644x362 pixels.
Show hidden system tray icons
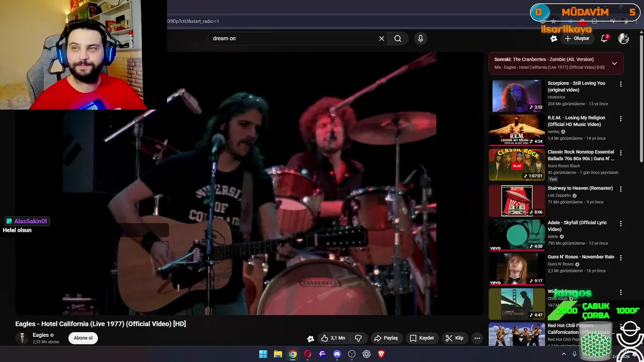[564, 354]
